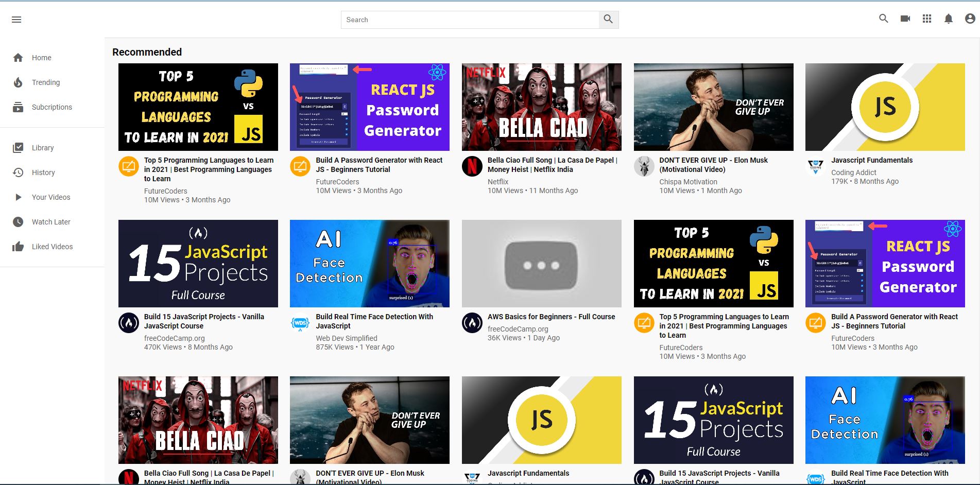The image size is (980, 485).
Task: Click the Your Videos play icon
Action: [18, 197]
